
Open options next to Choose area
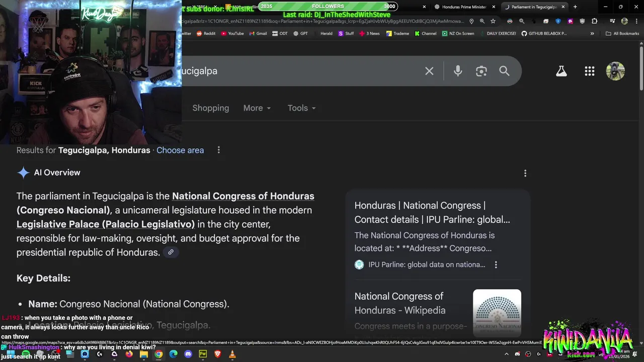218,150
